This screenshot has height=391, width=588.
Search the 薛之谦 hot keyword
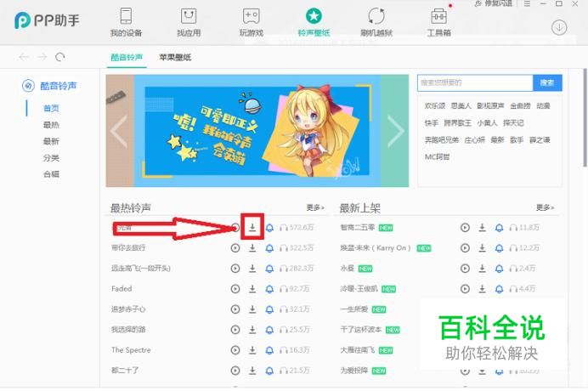pyautogui.click(x=540, y=140)
